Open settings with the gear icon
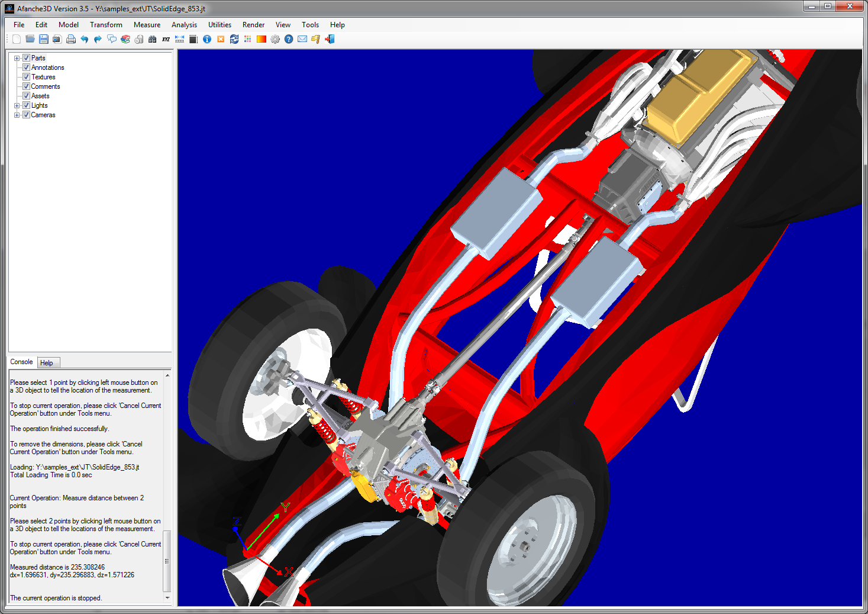The image size is (868, 614). (275, 39)
